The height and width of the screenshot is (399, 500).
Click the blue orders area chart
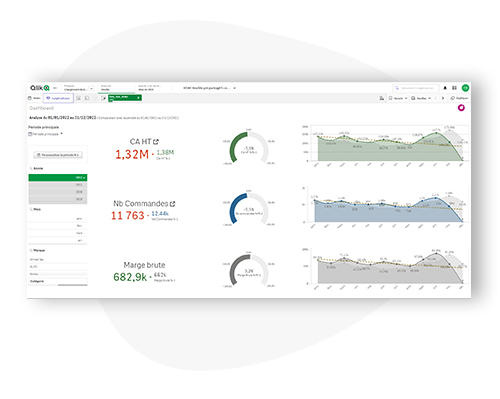tap(385, 207)
